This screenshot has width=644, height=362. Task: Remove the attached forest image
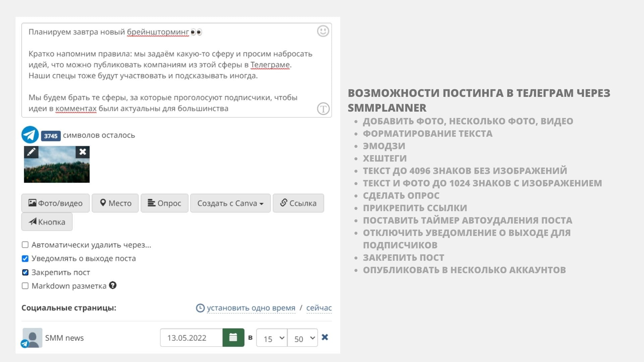pyautogui.click(x=83, y=152)
